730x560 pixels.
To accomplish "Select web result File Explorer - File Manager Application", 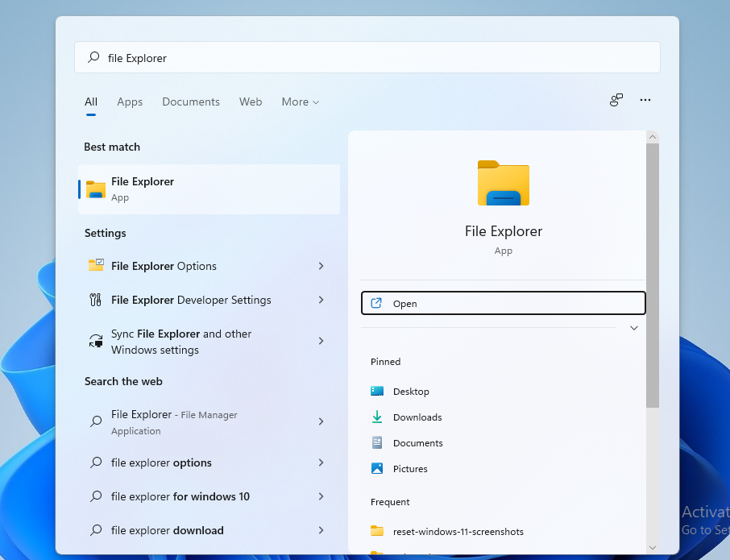I will point(209,421).
